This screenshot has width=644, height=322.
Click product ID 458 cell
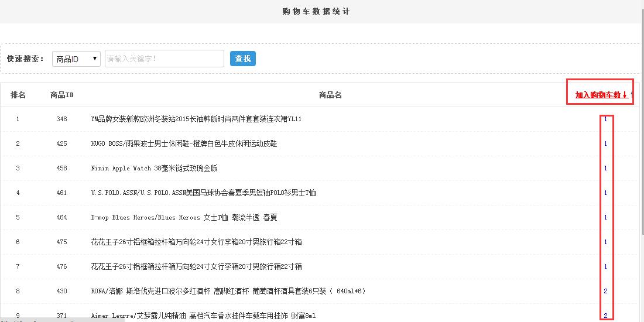pyautogui.click(x=61, y=169)
